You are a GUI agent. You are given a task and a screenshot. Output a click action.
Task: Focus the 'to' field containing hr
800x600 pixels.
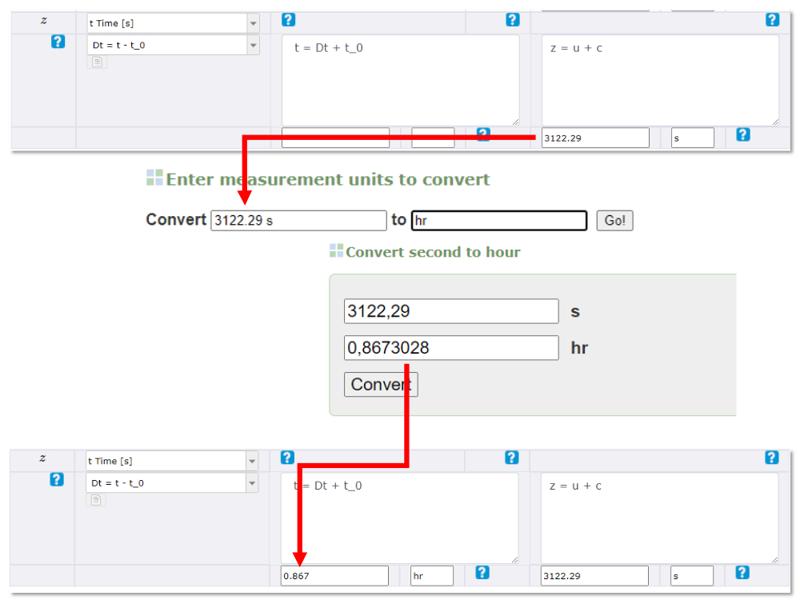(x=499, y=220)
